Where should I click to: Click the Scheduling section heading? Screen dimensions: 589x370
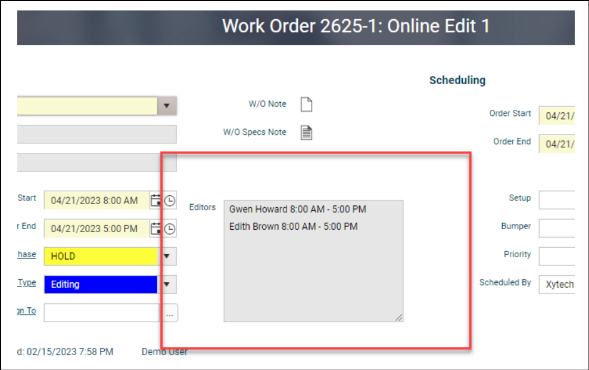[x=457, y=80]
